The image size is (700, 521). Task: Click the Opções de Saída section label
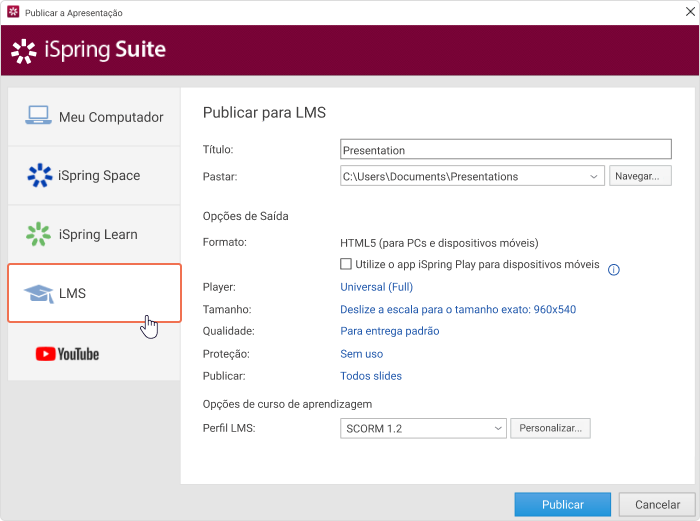click(246, 217)
